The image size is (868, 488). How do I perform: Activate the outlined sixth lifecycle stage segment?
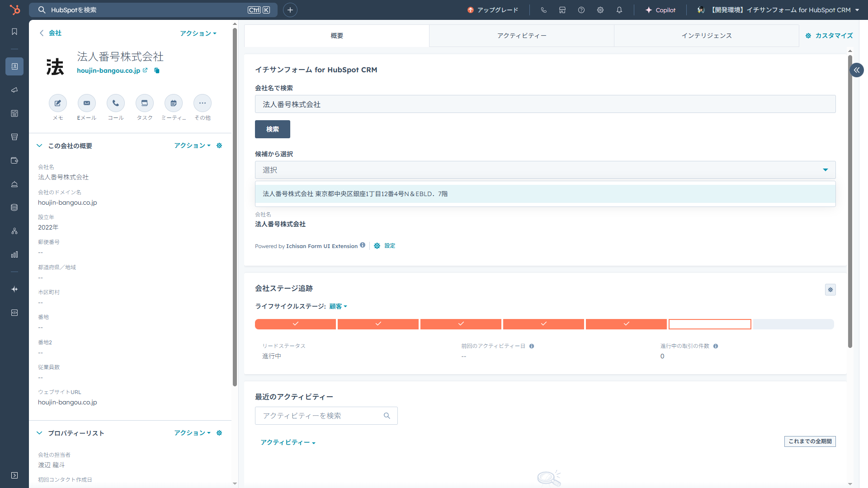pyautogui.click(x=709, y=324)
